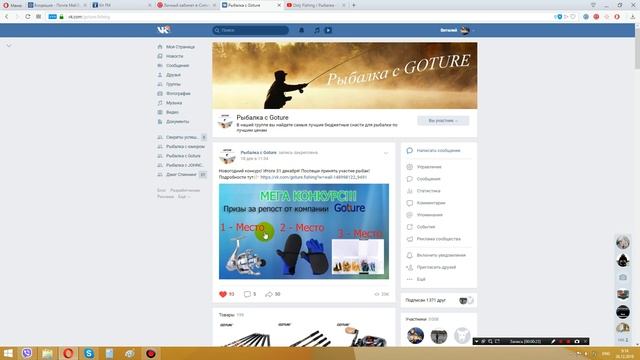Click the group avatar next to title
This screenshot has width=640, height=360.
pyautogui.click(x=225, y=122)
